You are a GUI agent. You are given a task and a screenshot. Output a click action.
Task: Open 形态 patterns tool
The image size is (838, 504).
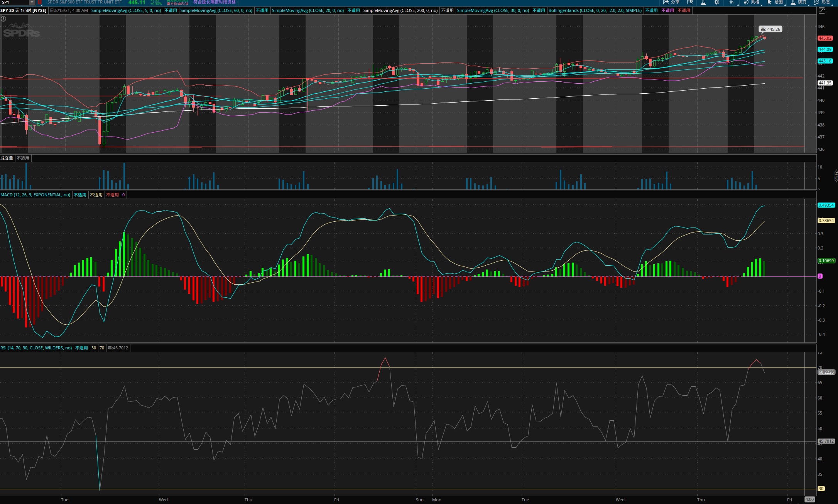click(x=822, y=2)
